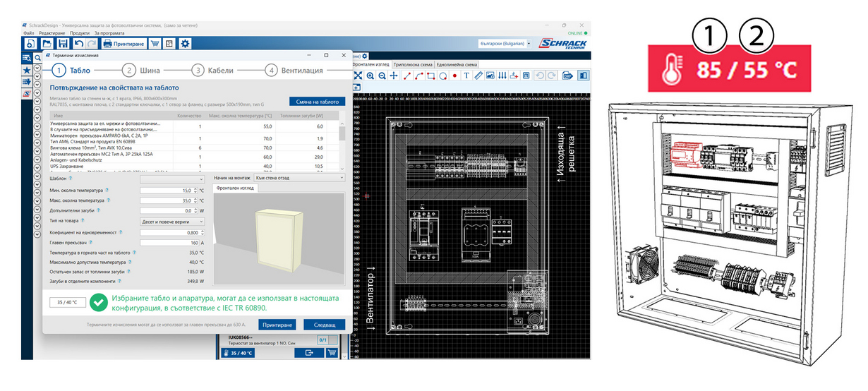Screen dimensions: 868x391
Task: Zoom in on the drawing
Action: coord(370,76)
